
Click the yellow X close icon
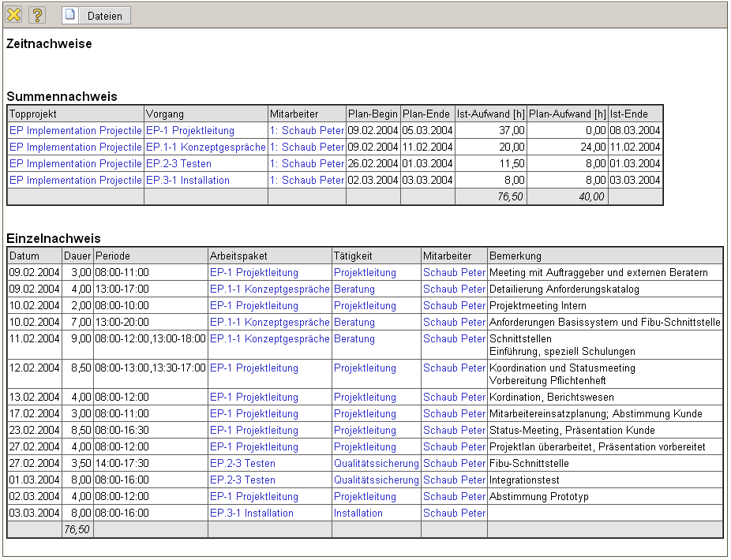pyautogui.click(x=14, y=15)
